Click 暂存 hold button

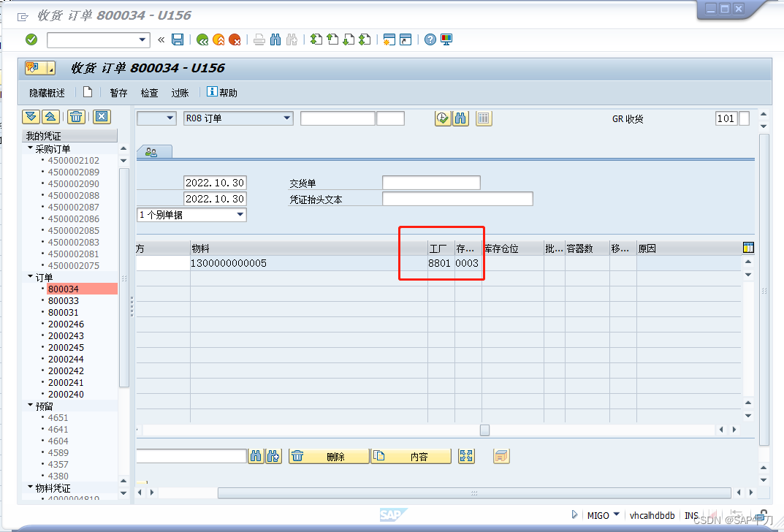point(118,93)
